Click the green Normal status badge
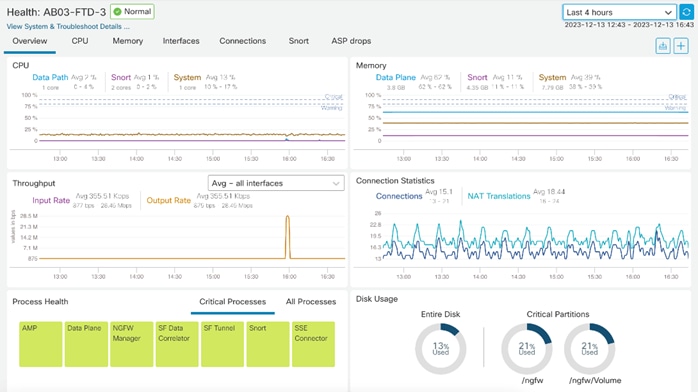Screen dimensions: 698x392 tap(132, 12)
